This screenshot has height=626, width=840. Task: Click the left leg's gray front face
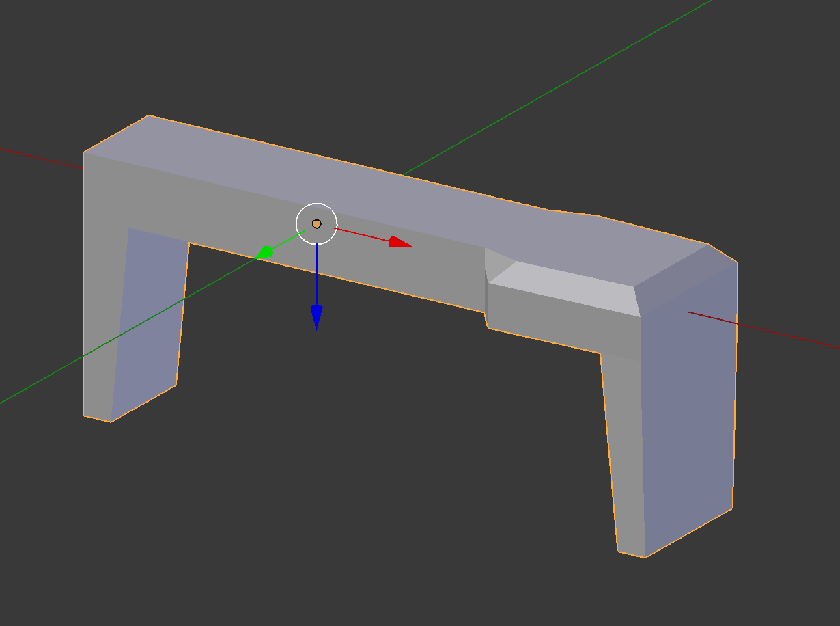click(x=99, y=308)
